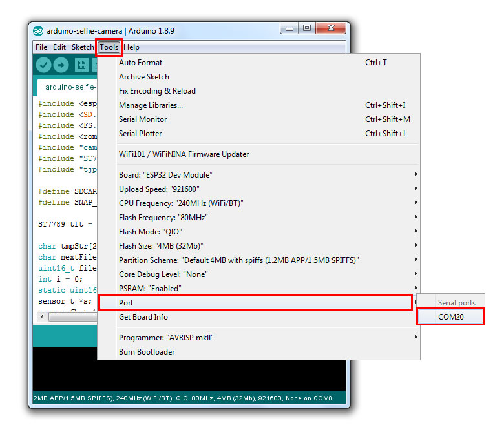Click the horizontal scrollbar left arrow

(42, 317)
